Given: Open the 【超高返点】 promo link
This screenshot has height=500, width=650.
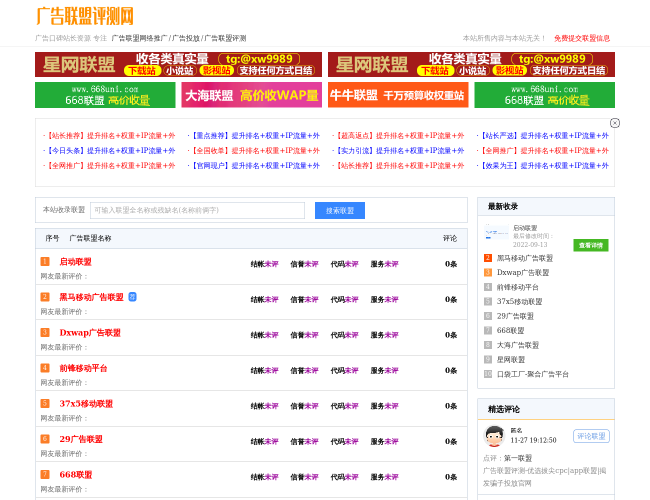Looking at the screenshot, I should (x=399, y=136).
